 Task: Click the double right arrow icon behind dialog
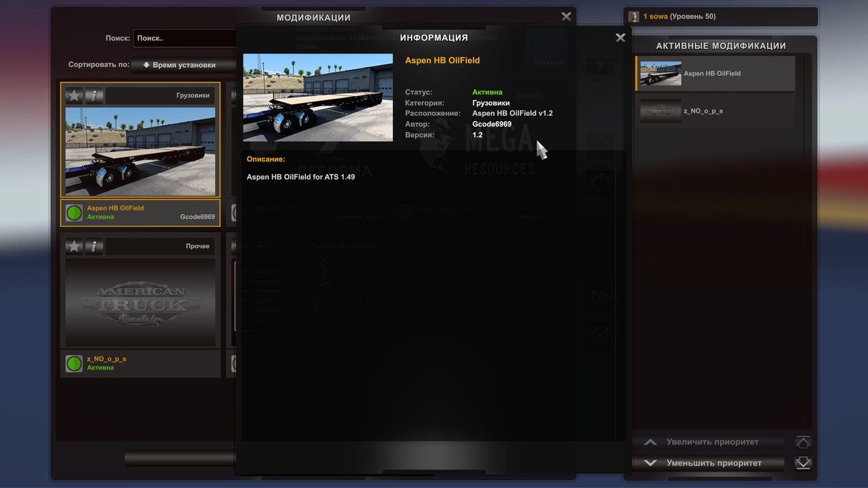click(600, 296)
